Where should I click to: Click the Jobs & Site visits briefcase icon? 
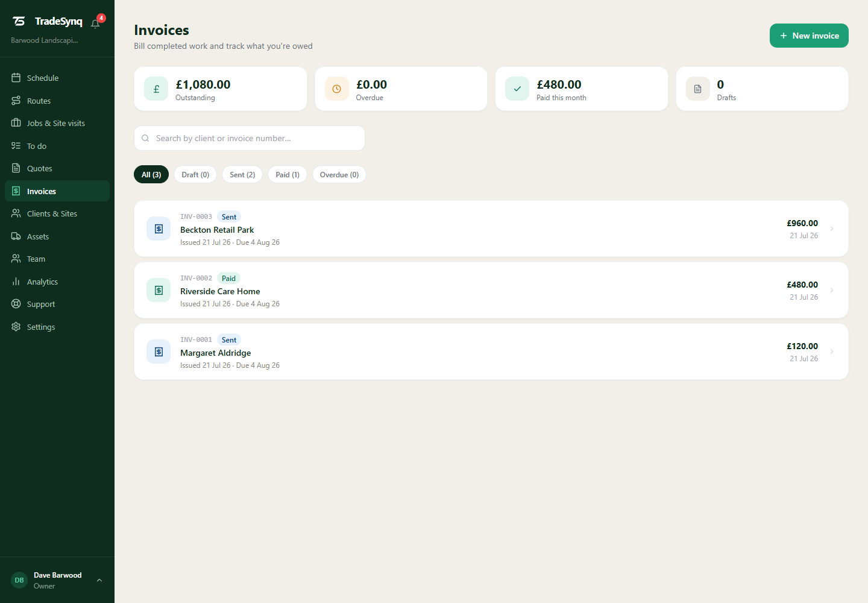point(16,123)
